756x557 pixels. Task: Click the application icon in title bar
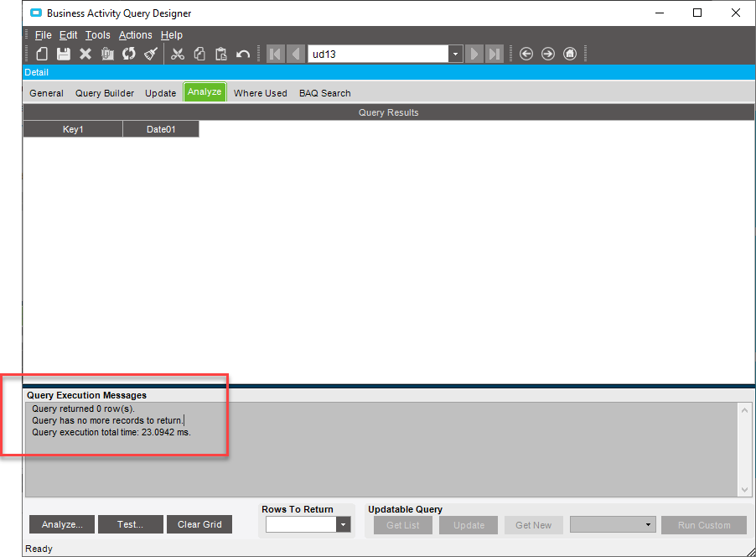[36, 13]
